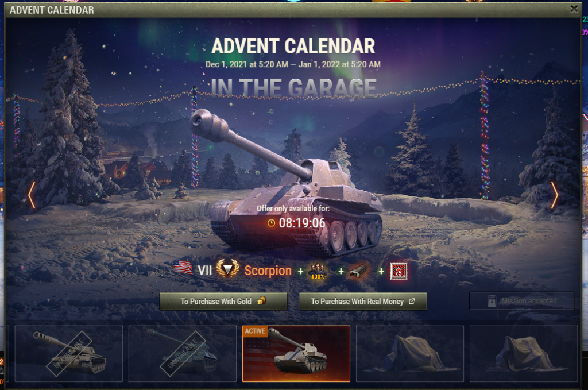Close the Advent Calendar window
The image size is (588, 390).
coord(574,9)
